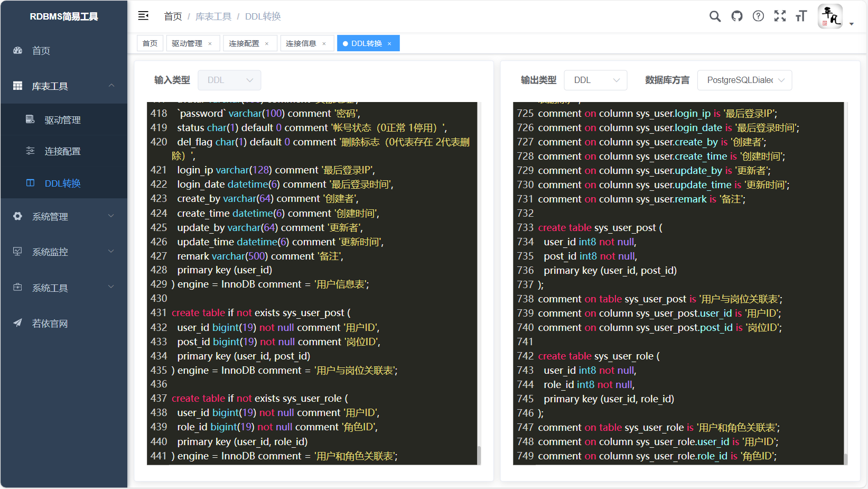Open 连接配置 in the sidebar
868x489 pixels.
(x=64, y=151)
